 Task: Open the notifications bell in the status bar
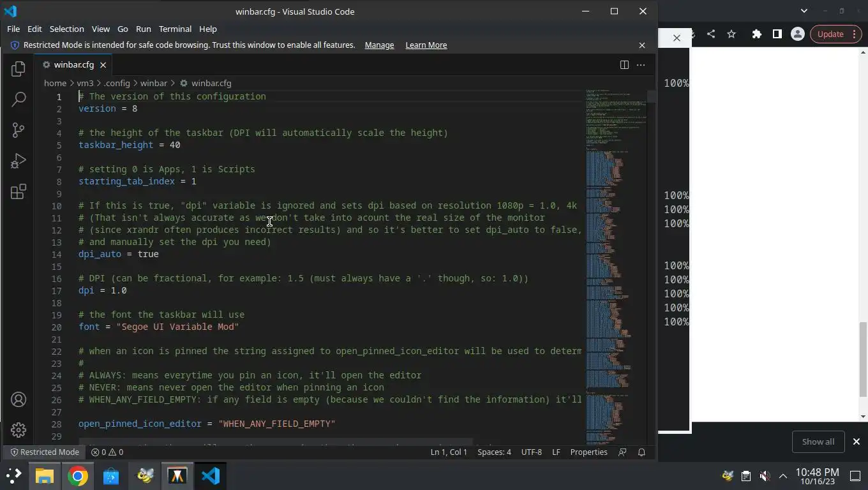642,452
